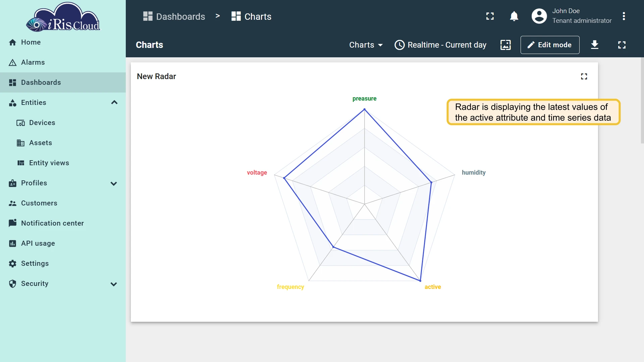Image resolution: width=644 pixels, height=362 pixels.
Task: Click the page scrollbar on the right
Action: 642,101
